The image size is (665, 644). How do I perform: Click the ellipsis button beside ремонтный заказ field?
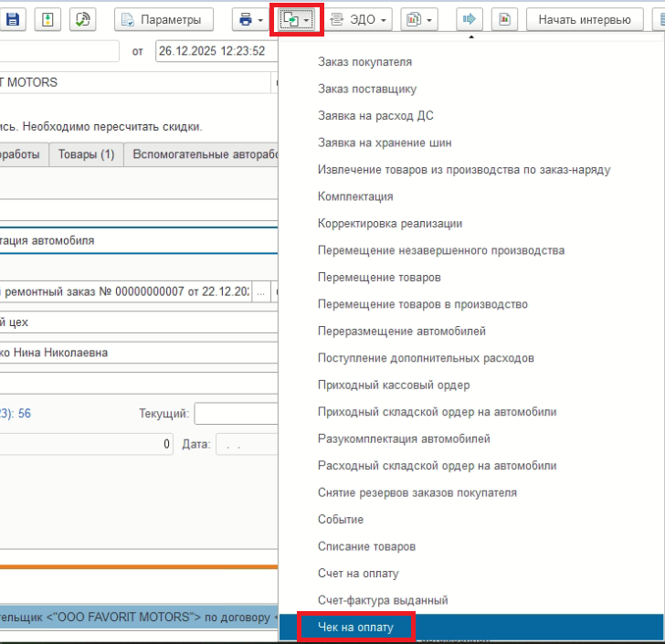pos(260,292)
